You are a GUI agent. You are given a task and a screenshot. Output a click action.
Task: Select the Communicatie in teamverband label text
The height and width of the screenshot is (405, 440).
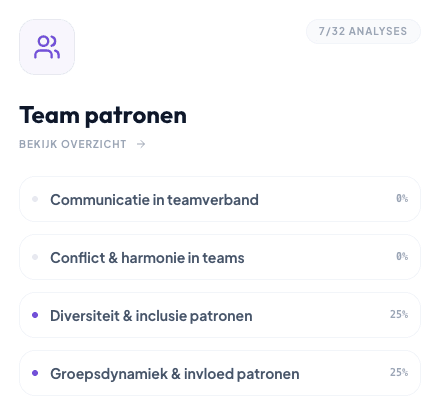coord(154,200)
